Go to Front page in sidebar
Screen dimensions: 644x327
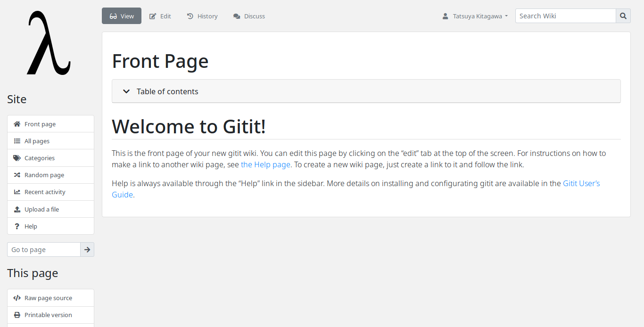50,124
